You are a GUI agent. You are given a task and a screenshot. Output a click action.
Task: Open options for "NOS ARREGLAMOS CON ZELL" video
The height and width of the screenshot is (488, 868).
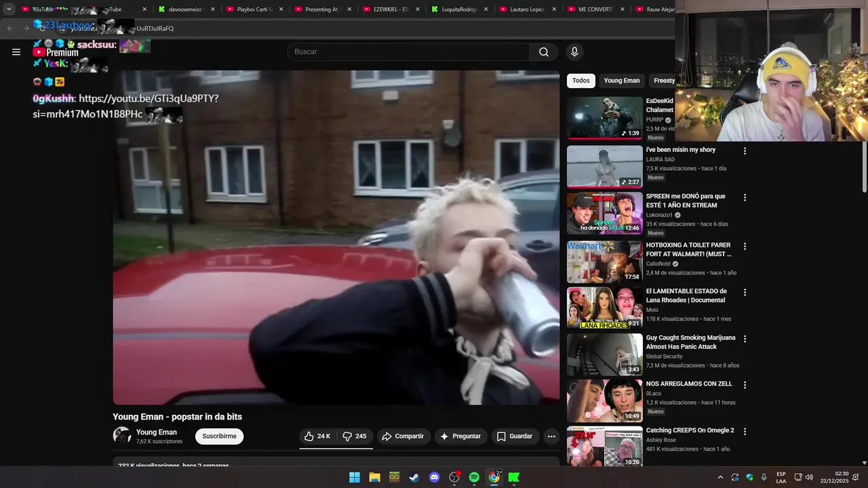pos(745,384)
